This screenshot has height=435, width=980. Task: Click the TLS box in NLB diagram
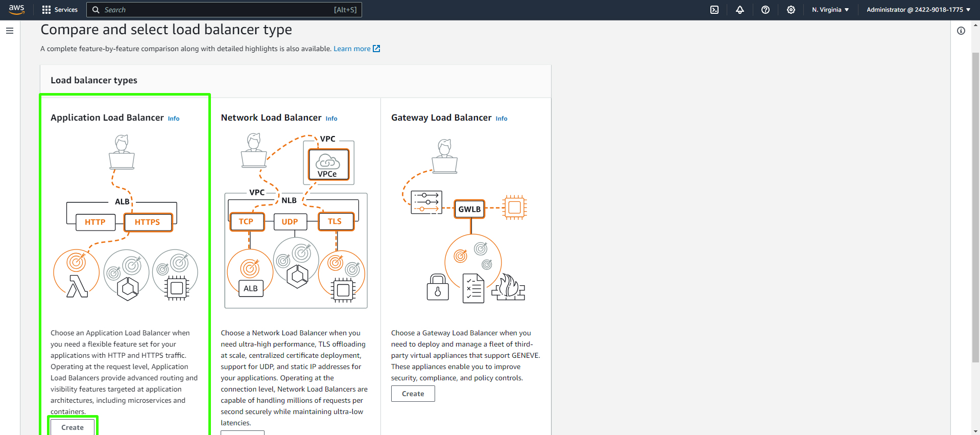pyautogui.click(x=336, y=221)
